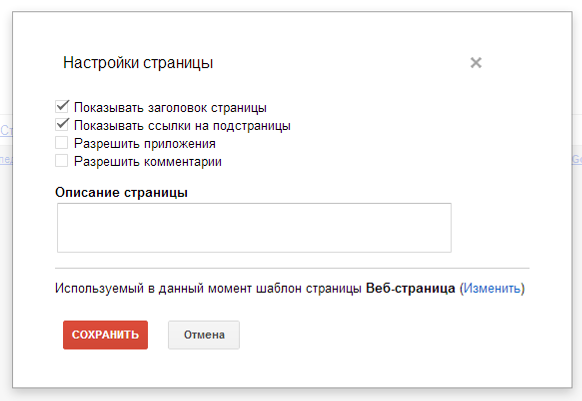Enable the Разрешить комментарии checkbox
Image resolution: width=582 pixels, height=401 pixels.
pos(62,161)
